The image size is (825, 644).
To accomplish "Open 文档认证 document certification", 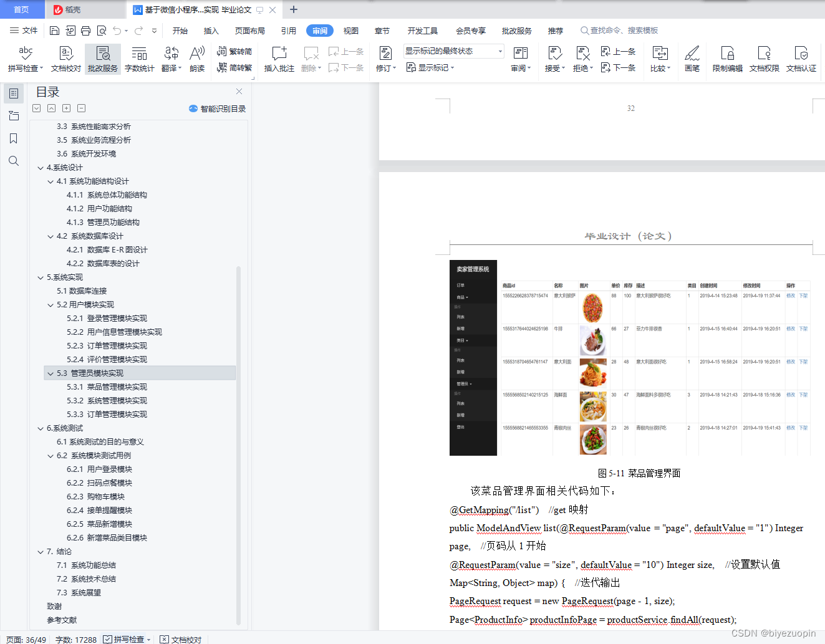I will pyautogui.click(x=801, y=59).
